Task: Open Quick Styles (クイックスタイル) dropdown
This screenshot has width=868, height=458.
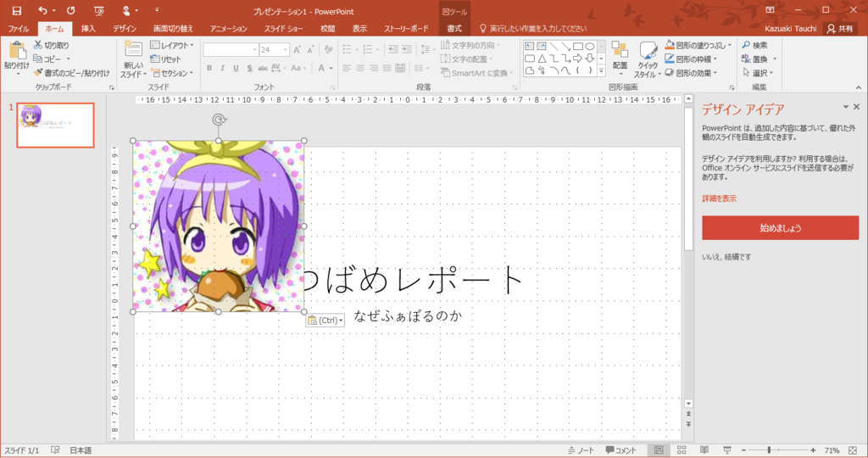Action: click(x=647, y=59)
